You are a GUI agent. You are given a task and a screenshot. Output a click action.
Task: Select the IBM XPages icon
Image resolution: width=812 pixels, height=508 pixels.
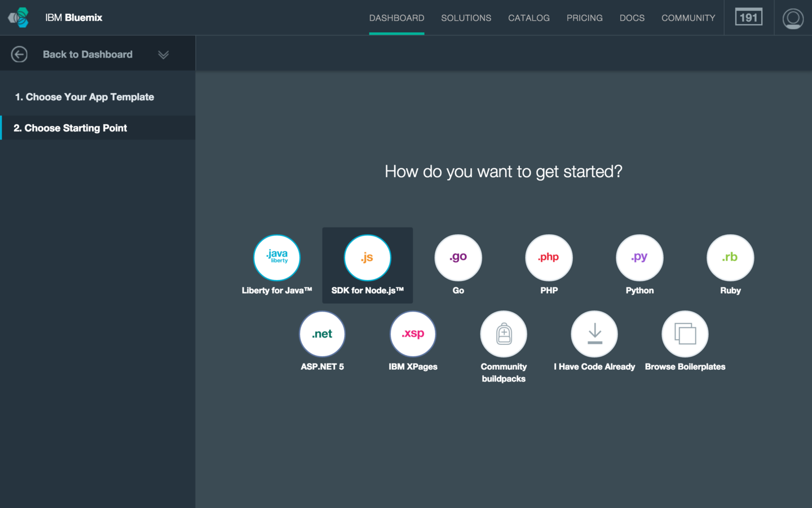coord(413,334)
